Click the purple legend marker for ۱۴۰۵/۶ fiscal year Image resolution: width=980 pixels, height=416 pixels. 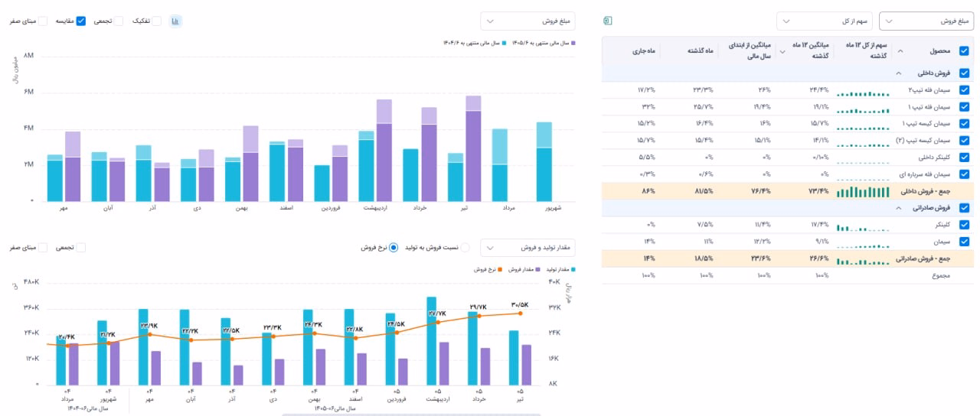click(573, 44)
